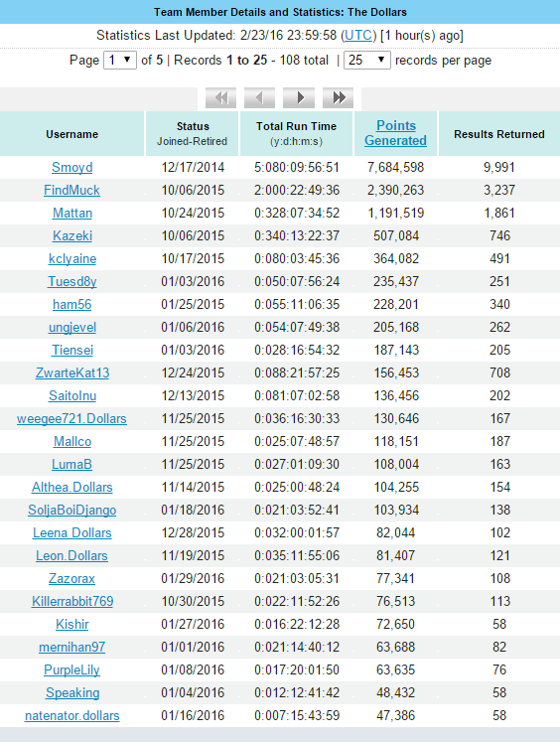The height and width of the screenshot is (742, 560).
Task: Open FindMuck's member profile
Action: (x=71, y=191)
